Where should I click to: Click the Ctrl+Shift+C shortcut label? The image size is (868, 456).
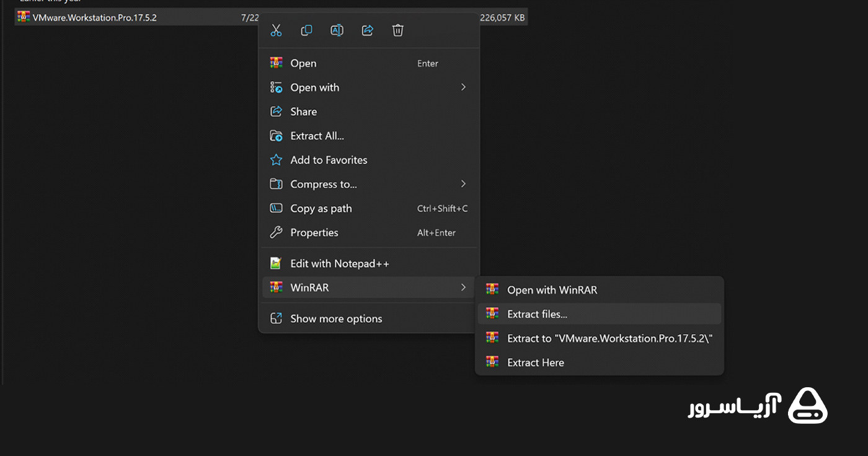click(443, 208)
